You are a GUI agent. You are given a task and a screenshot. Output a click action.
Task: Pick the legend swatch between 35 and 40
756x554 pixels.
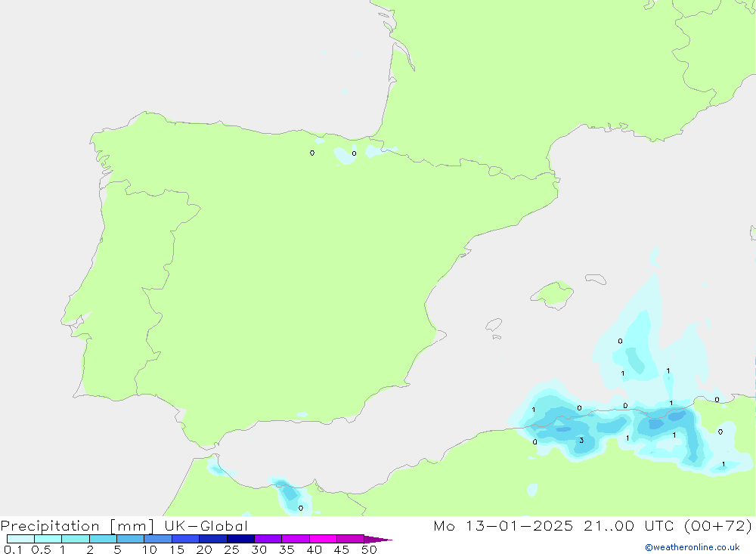tap(296, 539)
